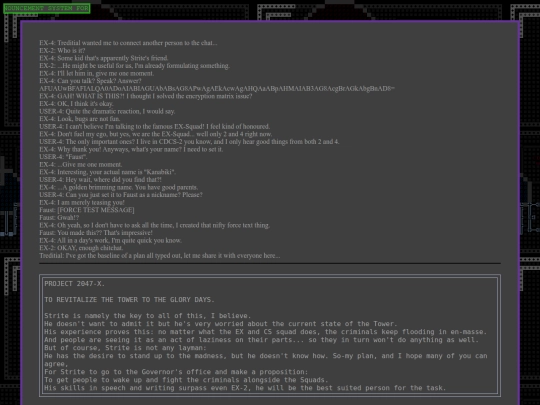Select "people are seeing it as an act of laziness"
Image resolution: width=540 pixels, height=405 pixels.
pyautogui.click(x=261, y=340)
